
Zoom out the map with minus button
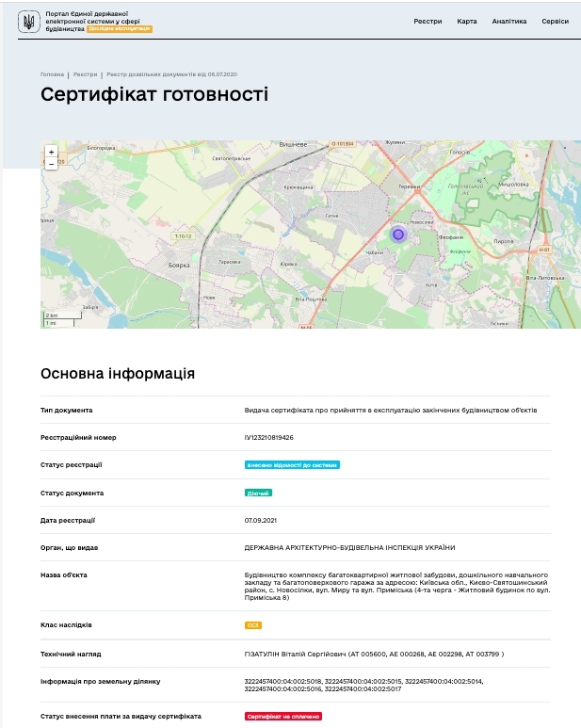pos(51,164)
